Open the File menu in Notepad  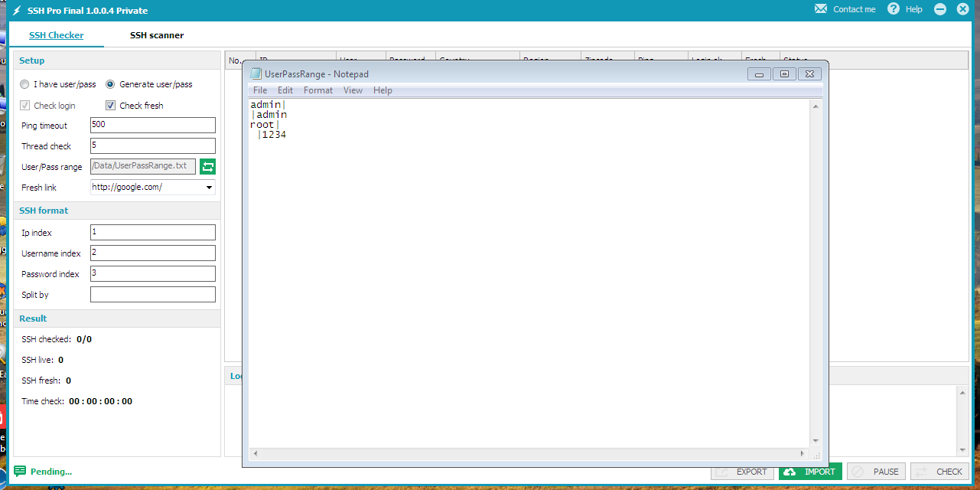click(260, 90)
